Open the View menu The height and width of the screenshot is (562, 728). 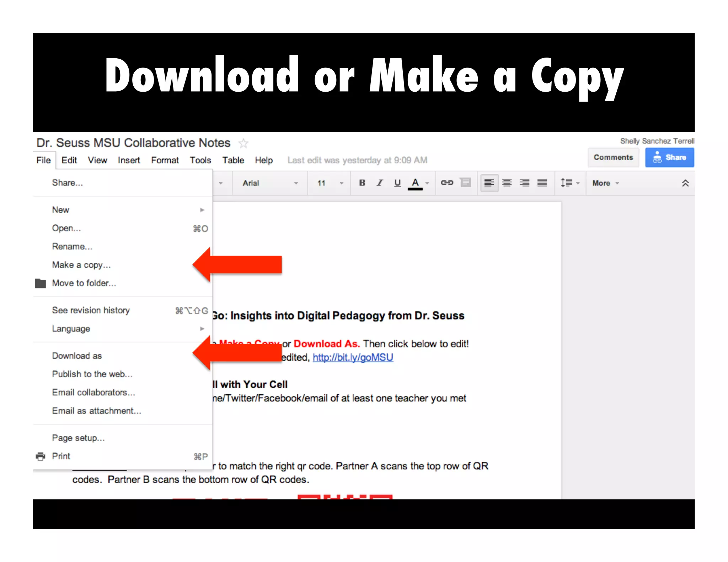point(97,161)
